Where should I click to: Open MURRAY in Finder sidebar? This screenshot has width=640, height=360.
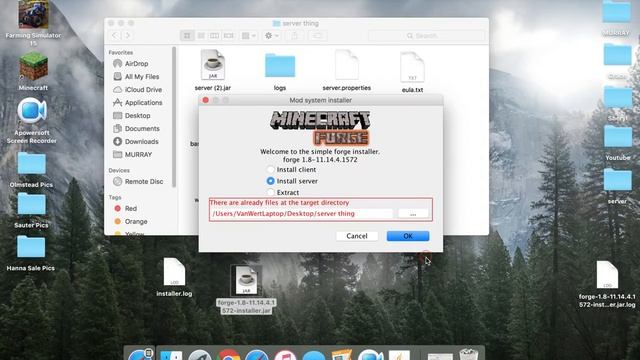click(138, 155)
